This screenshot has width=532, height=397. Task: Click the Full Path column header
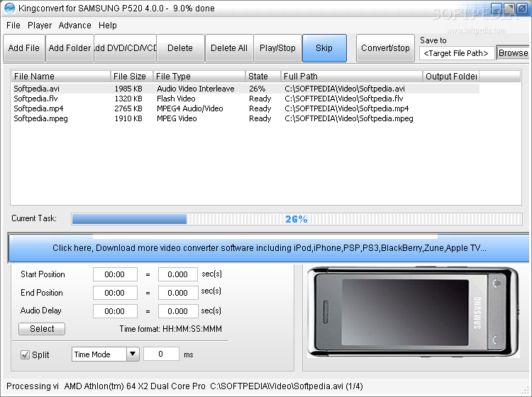pyautogui.click(x=352, y=77)
